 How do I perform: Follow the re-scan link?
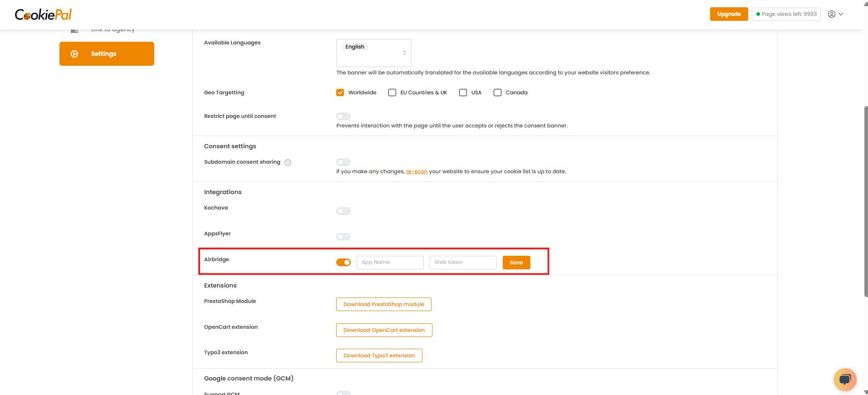(x=417, y=171)
